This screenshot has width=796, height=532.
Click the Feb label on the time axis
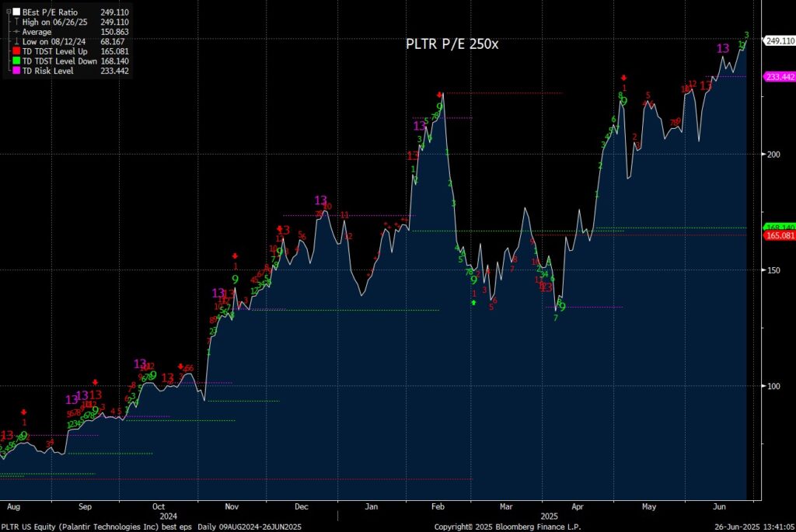(x=438, y=506)
